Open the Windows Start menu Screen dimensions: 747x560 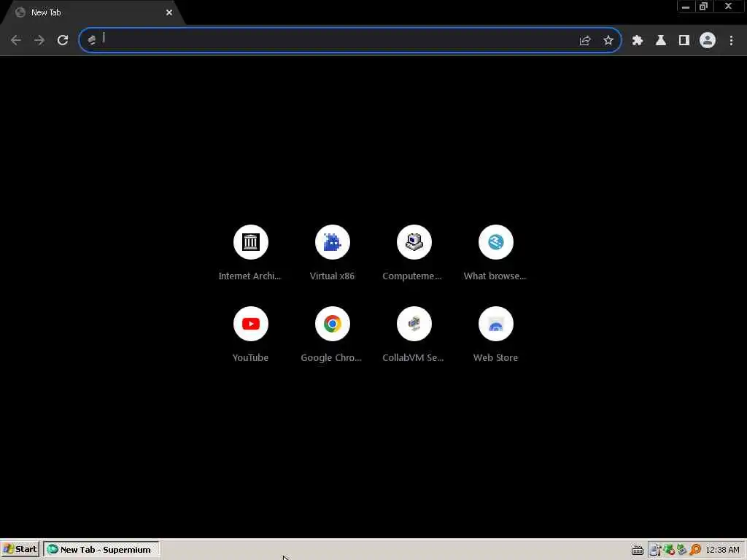pos(20,550)
